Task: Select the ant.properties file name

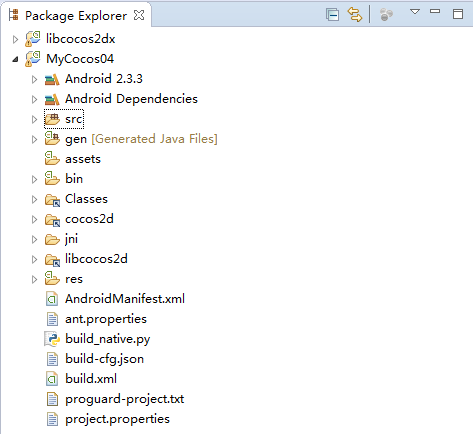Action: [x=106, y=319]
